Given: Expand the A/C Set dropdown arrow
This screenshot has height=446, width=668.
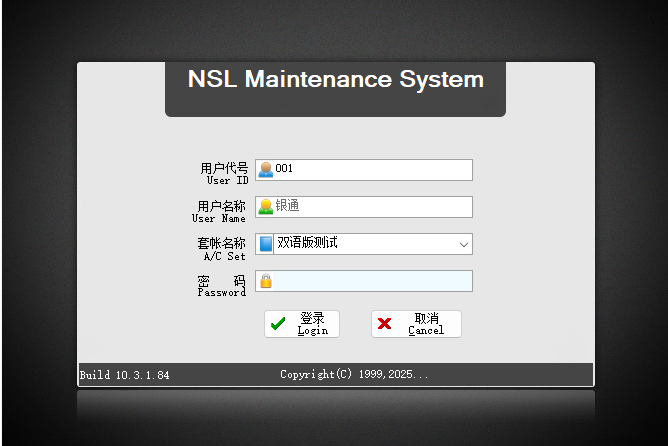Looking at the screenshot, I should coord(463,244).
